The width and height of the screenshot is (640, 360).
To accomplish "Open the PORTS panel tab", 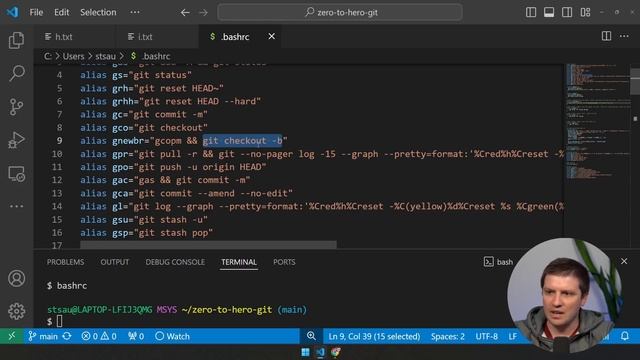I will 284,262.
